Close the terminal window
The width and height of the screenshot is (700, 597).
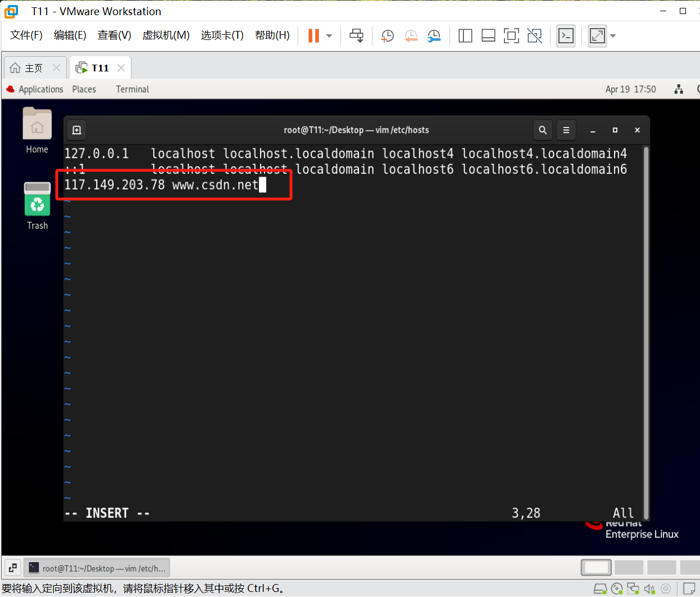coord(637,130)
